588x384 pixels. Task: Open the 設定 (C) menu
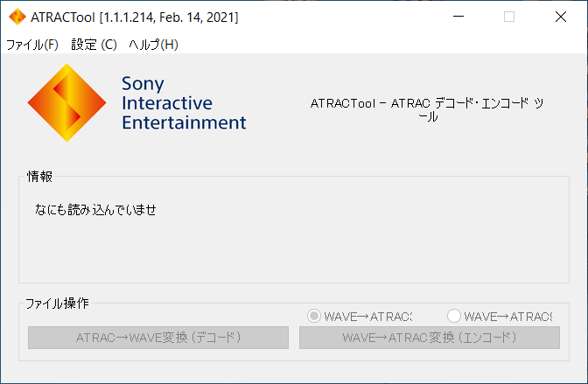pos(94,45)
